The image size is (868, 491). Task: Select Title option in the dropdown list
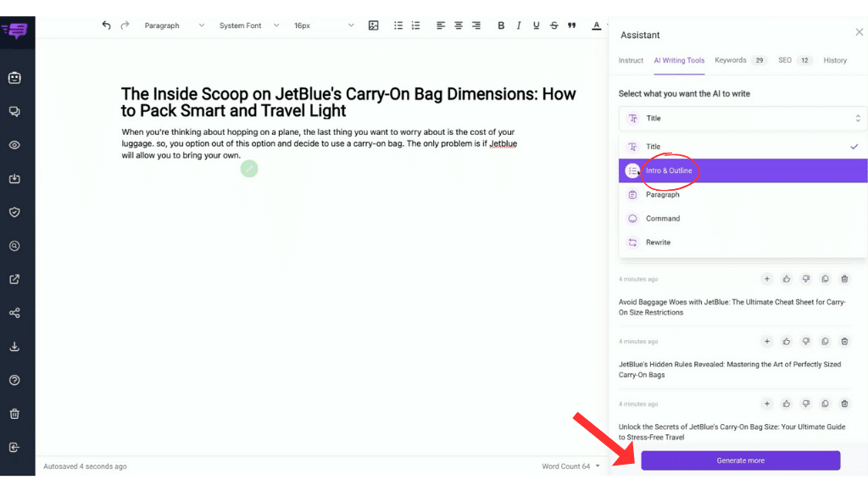pyautogui.click(x=743, y=147)
